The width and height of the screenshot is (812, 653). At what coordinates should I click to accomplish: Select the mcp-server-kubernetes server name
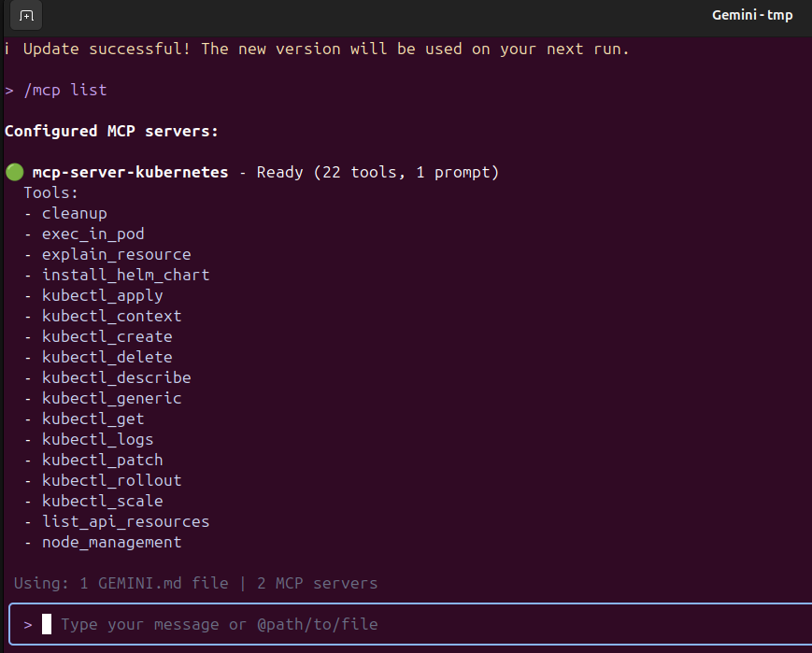click(130, 172)
